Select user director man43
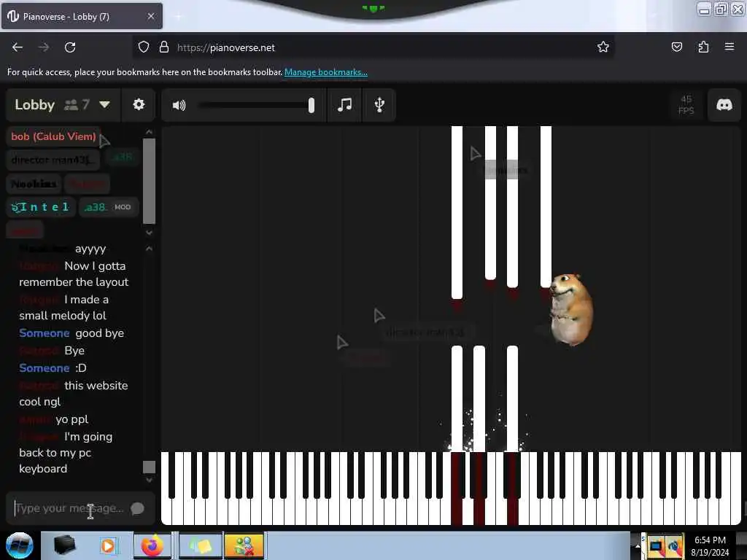 pyautogui.click(x=53, y=160)
